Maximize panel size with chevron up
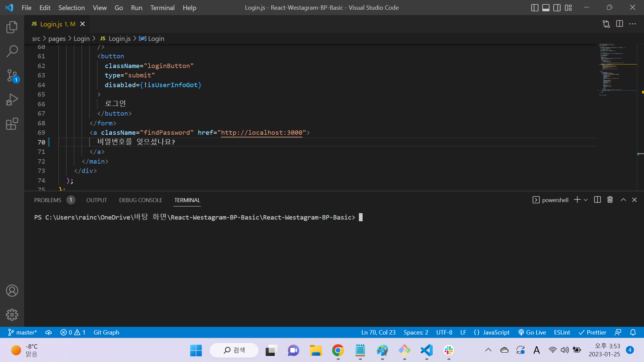 pos(623,200)
